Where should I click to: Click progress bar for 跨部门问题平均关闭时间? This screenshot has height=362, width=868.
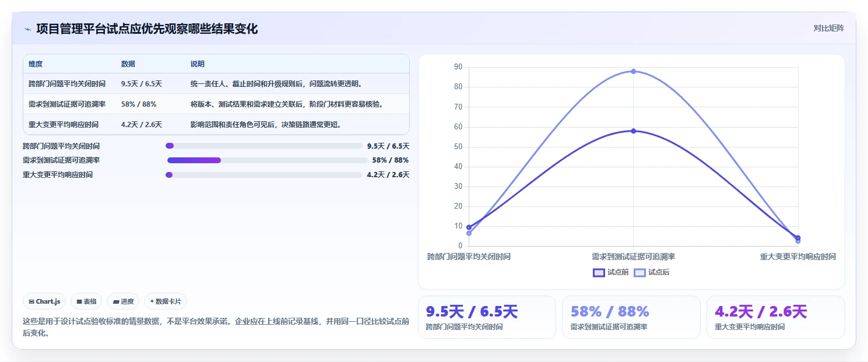[x=264, y=146]
